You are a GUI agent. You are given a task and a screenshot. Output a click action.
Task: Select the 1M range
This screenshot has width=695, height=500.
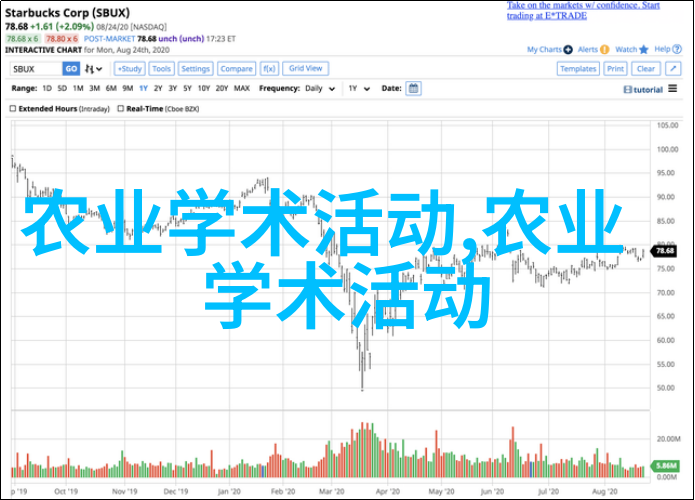(78, 88)
